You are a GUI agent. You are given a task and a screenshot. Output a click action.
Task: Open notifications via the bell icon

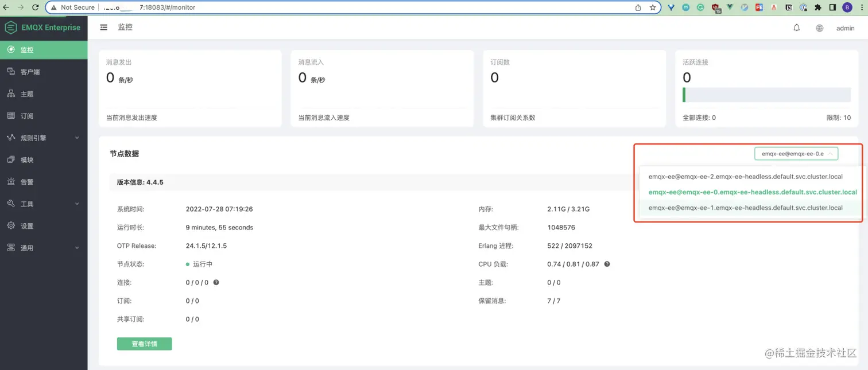tap(796, 27)
